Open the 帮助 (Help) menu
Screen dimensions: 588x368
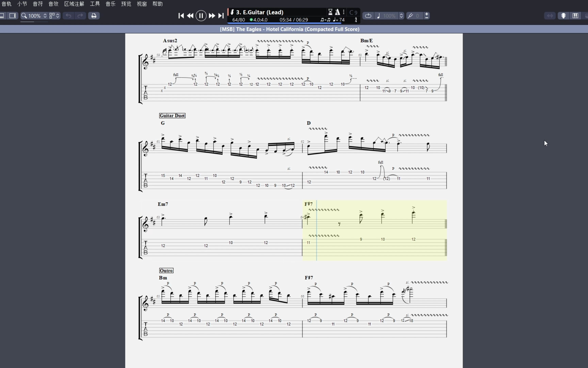(157, 4)
